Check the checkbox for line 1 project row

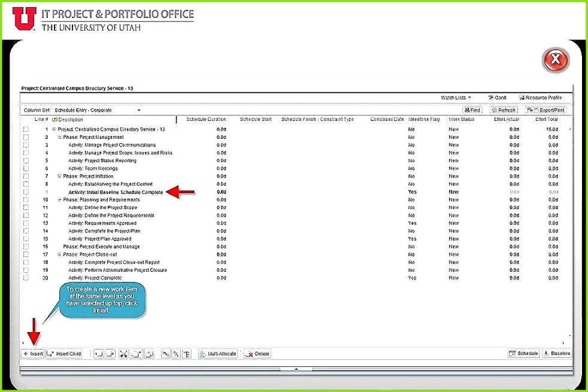click(x=26, y=129)
